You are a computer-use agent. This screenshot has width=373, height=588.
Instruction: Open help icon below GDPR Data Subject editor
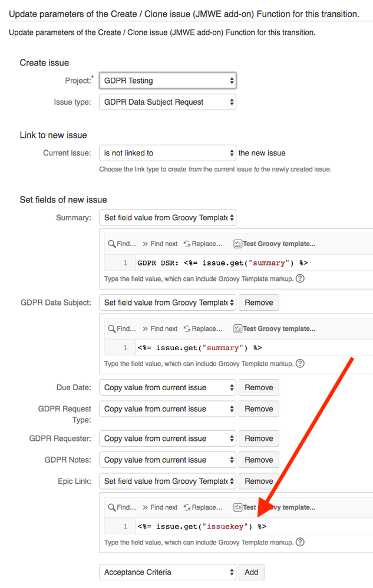tap(300, 363)
